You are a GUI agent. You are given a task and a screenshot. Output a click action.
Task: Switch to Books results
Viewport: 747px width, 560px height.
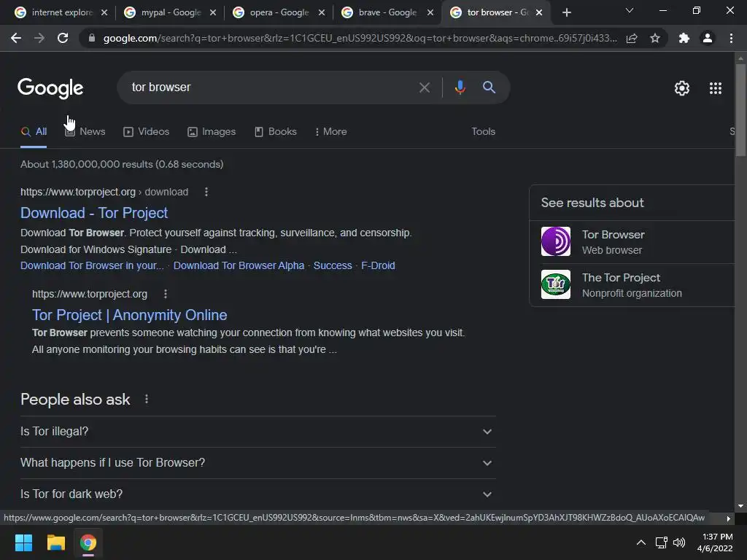click(275, 132)
